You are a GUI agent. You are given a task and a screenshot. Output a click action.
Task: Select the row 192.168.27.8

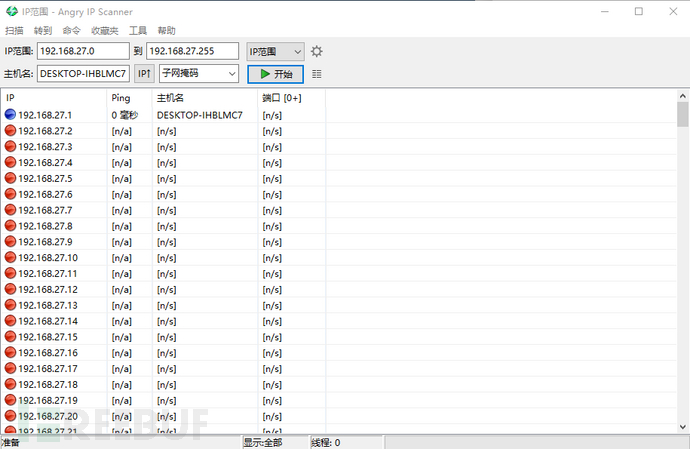click(x=339, y=226)
